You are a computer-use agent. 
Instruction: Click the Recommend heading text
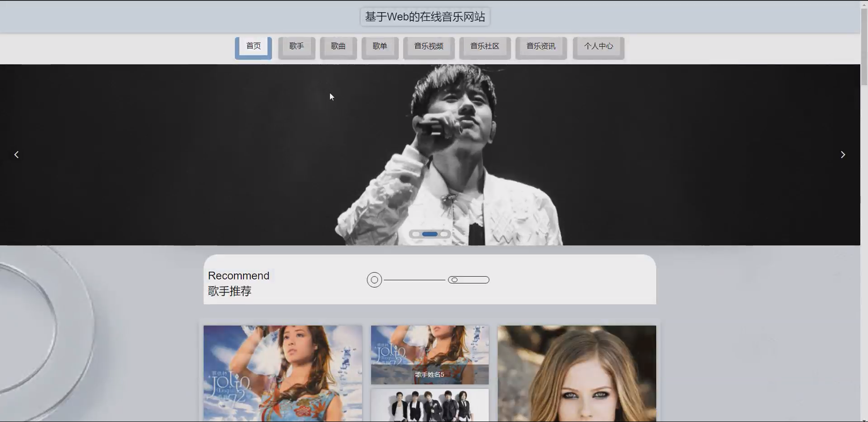[x=239, y=275]
